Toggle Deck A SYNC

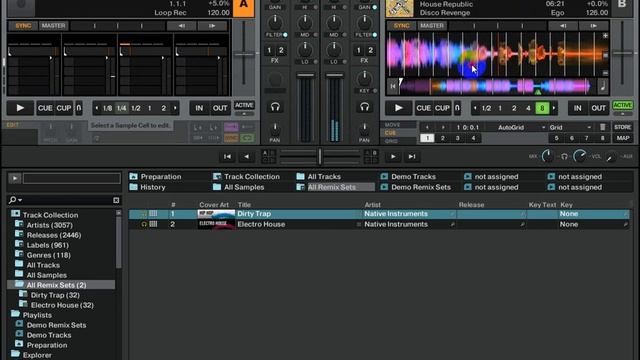coord(23,26)
